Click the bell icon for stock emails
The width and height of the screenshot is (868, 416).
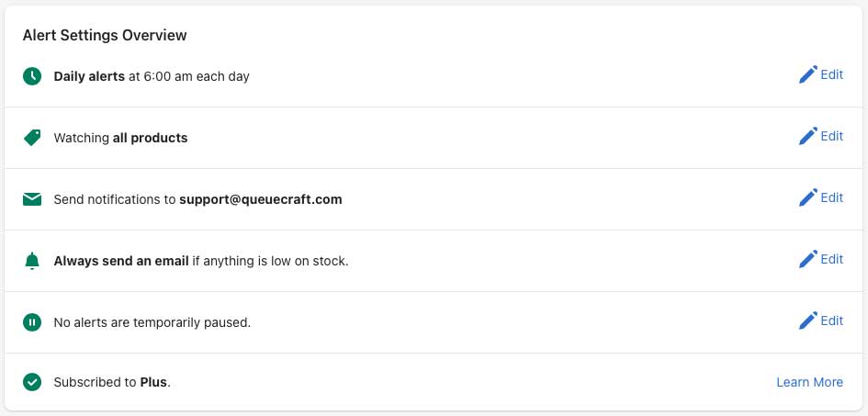tap(32, 261)
